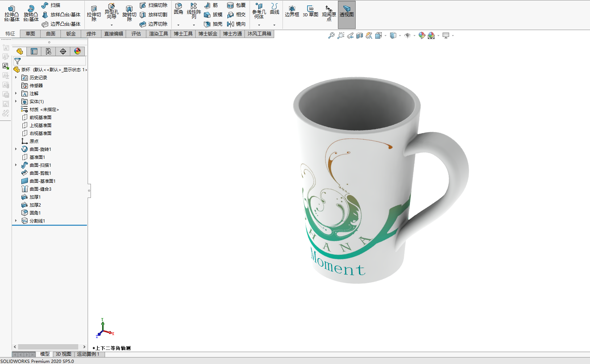Open the Curves tool (曲线)
This screenshot has width=590, height=364.
(275, 9)
